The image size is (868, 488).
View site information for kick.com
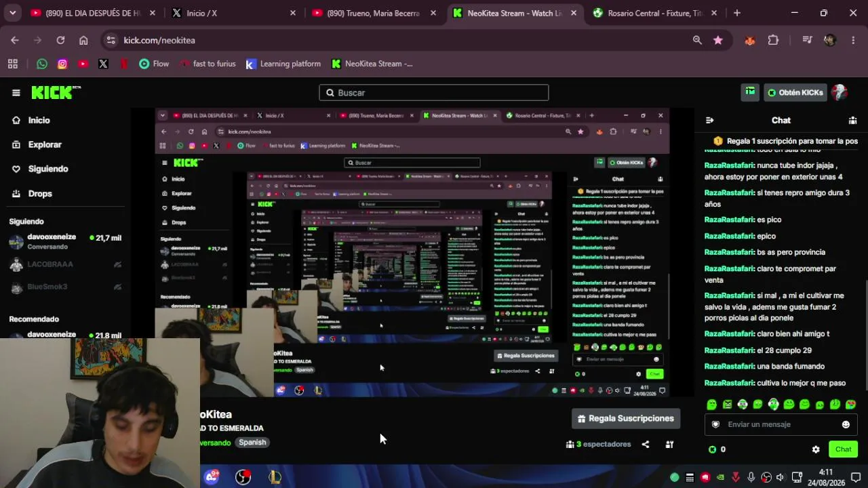(111, 40)
